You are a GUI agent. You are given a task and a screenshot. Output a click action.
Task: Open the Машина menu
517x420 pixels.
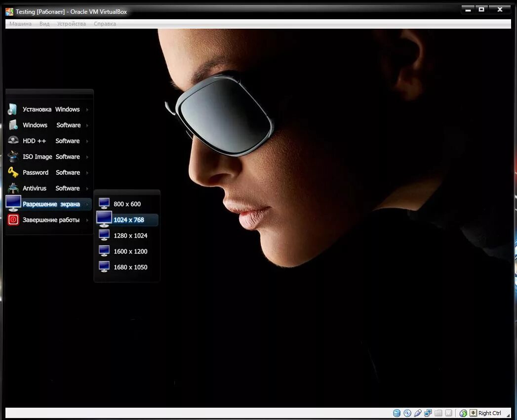coord(20,24)
